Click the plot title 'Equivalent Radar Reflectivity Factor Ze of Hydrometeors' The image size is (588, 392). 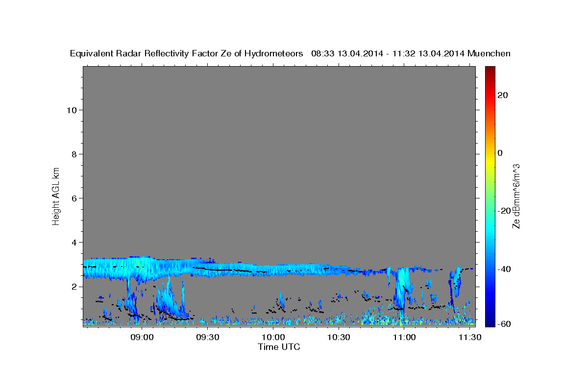point(187,54)
